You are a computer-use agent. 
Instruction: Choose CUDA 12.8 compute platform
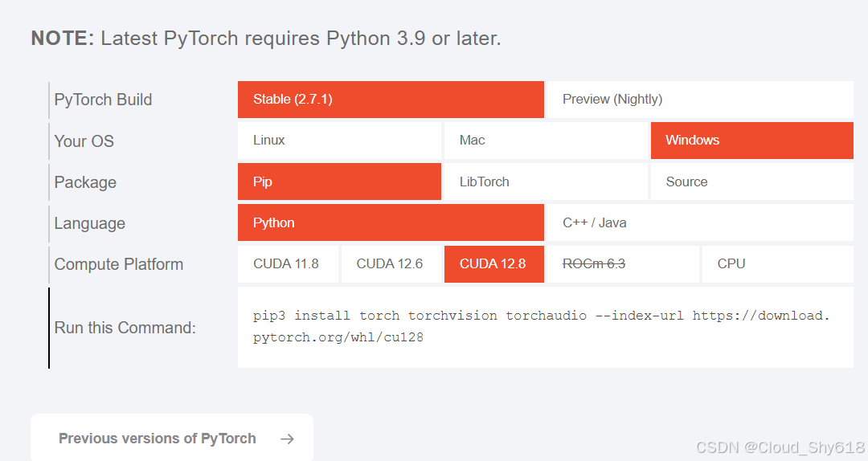click(x=494, y=264)
